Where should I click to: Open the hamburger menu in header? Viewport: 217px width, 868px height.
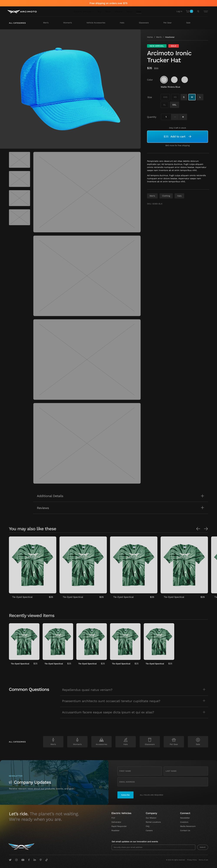(x=205, y=12)
